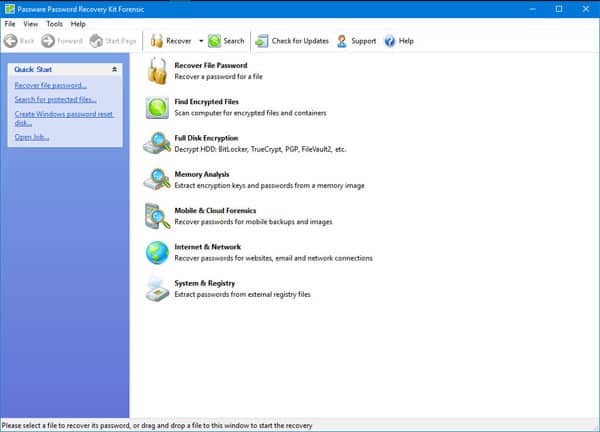Click the Recover padlock toolbar icon
Screen dimensions: 600x432
click(x=157, y=41)
